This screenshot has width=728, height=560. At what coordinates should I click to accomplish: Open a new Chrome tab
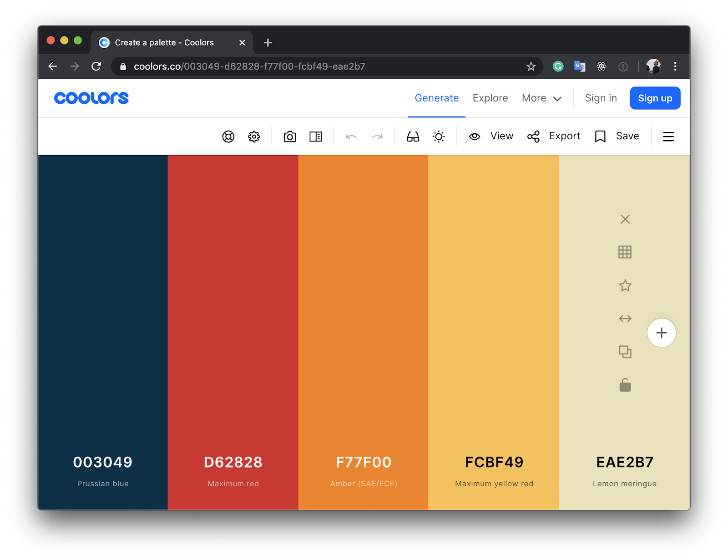pyautogui.click(x=268, y=42)
